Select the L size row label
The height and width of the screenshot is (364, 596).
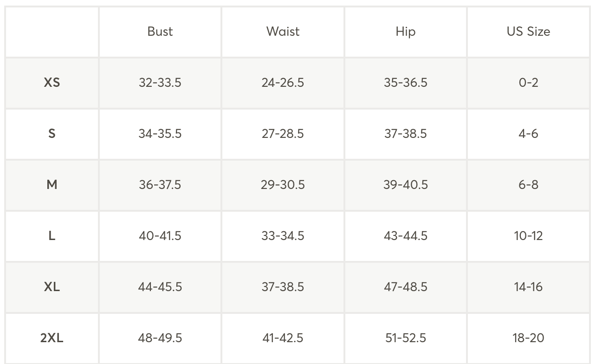pos(52,236)
